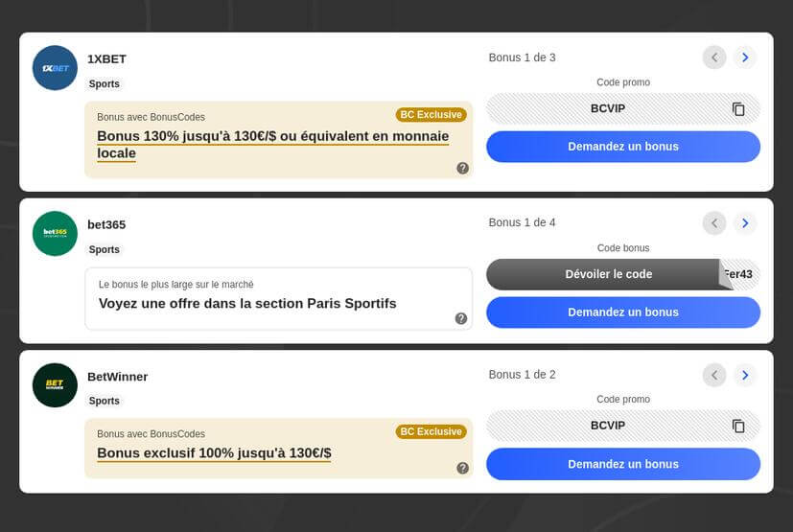Click 'Le bonus le plus large sur le marché'
This screenshot has height=532, width=793.
click(x=176, y=285)
